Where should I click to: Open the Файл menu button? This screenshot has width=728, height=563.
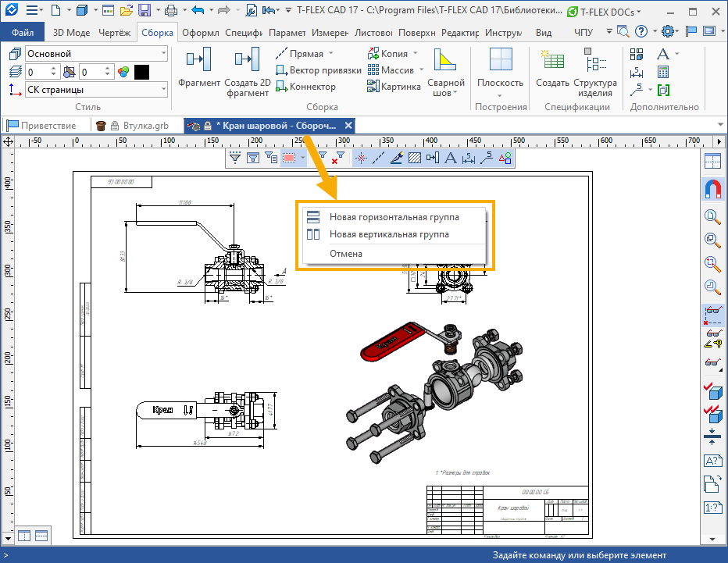(x=23, y=33)
